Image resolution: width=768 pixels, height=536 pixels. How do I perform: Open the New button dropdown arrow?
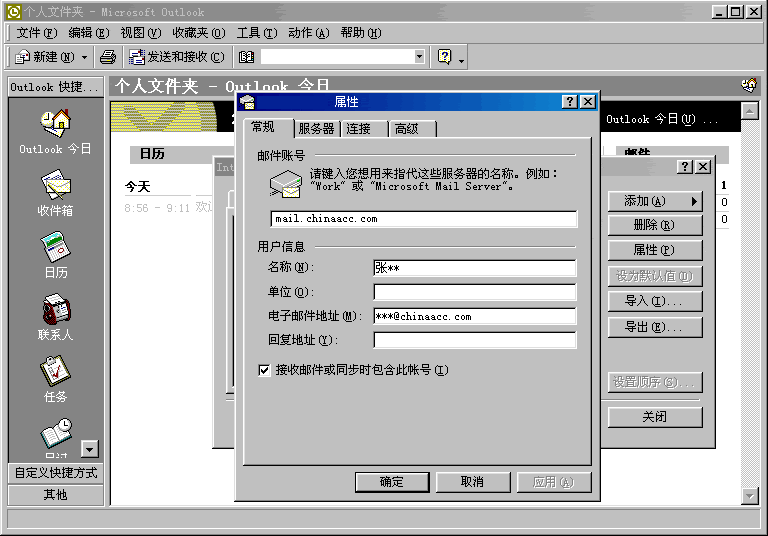[x=84, y=57]
